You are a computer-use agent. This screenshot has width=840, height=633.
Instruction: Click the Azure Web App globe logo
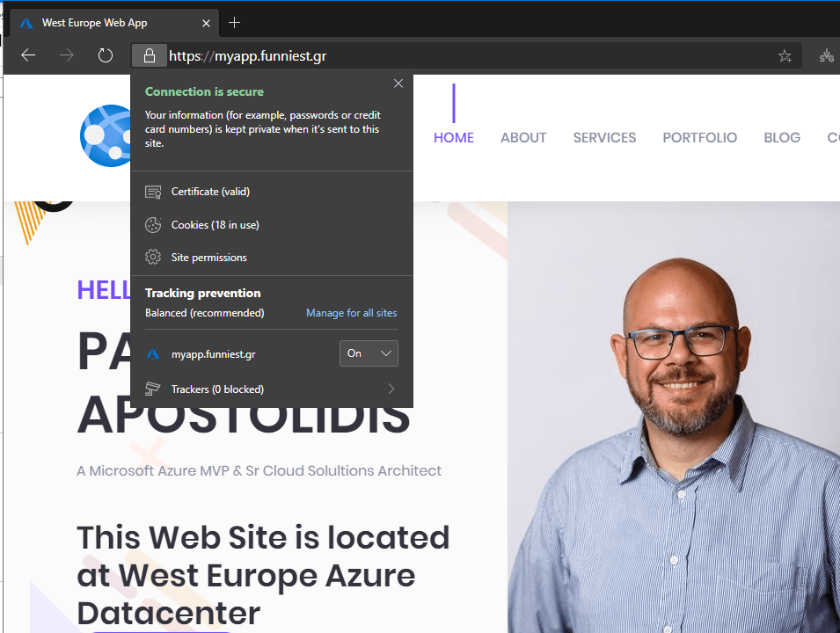[x=106, y=135]
